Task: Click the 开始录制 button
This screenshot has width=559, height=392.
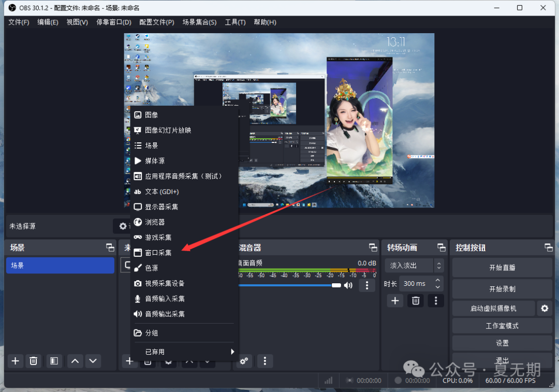Action: [x=502, y=289]
